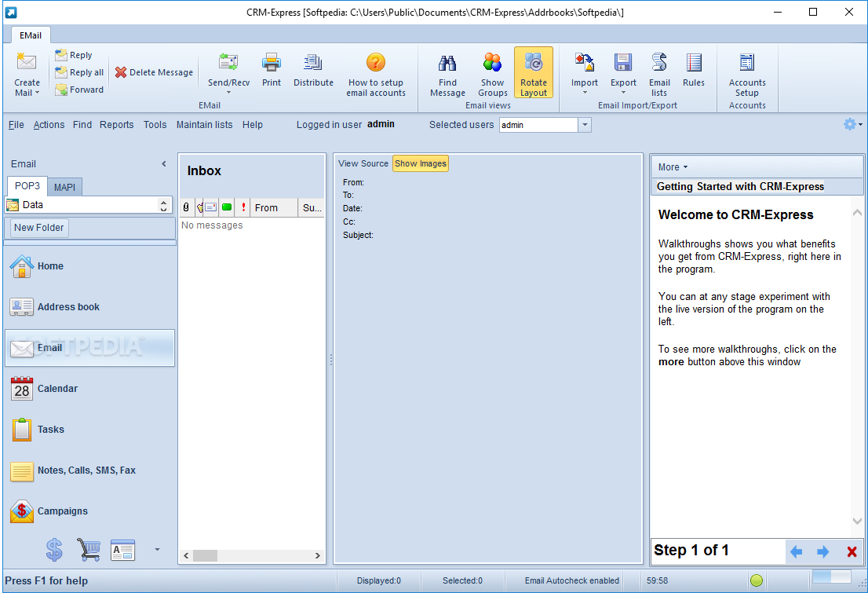Expand the sidebar overflow arrow at bottom
The image size is (868, 593).
pos(157,550)
